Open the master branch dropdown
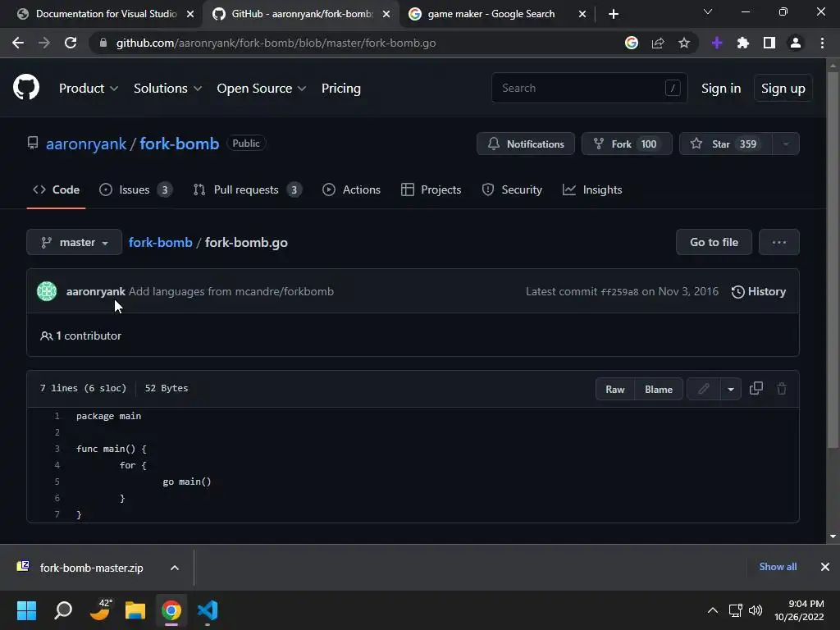The image size is (840, 630). click(75, 242)
